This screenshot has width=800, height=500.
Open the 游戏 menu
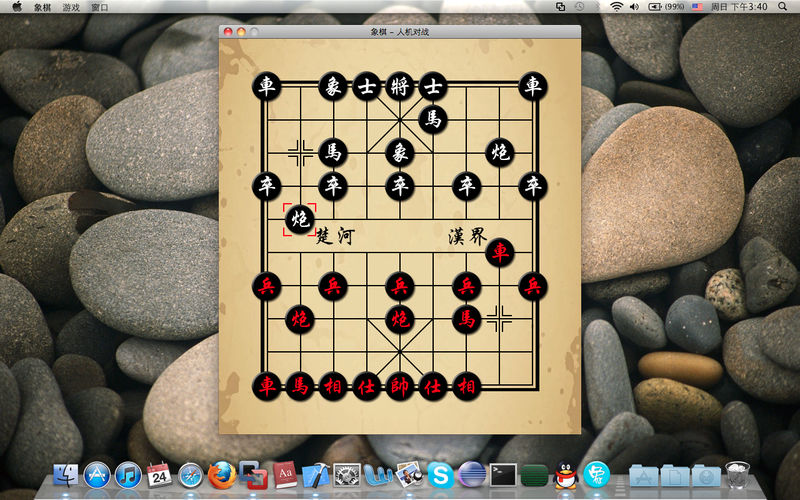(71, 7)
